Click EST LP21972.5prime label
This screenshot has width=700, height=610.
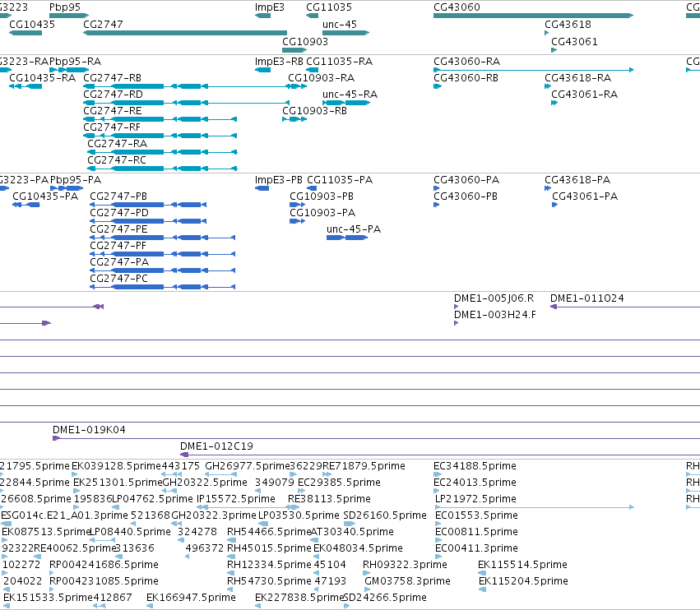(x=476, y=499)
